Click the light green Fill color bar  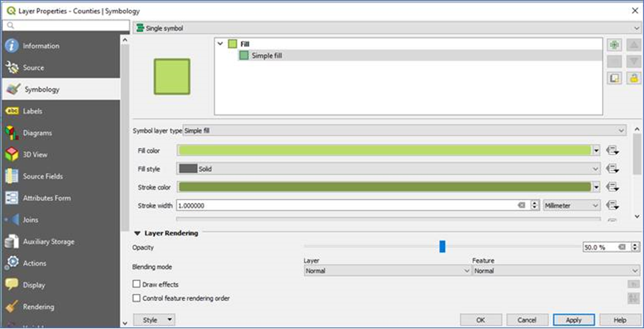click(385, 151)
